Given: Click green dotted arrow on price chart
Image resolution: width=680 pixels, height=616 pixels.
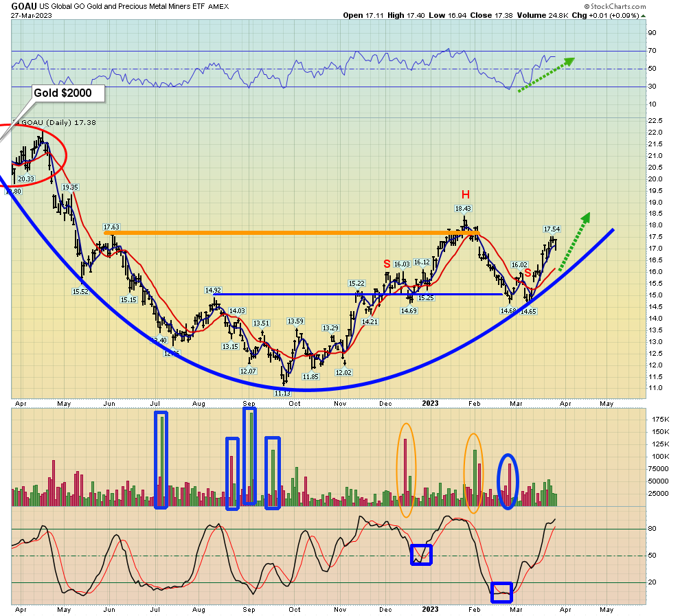Looking at the screenshot, I should 574,242.
